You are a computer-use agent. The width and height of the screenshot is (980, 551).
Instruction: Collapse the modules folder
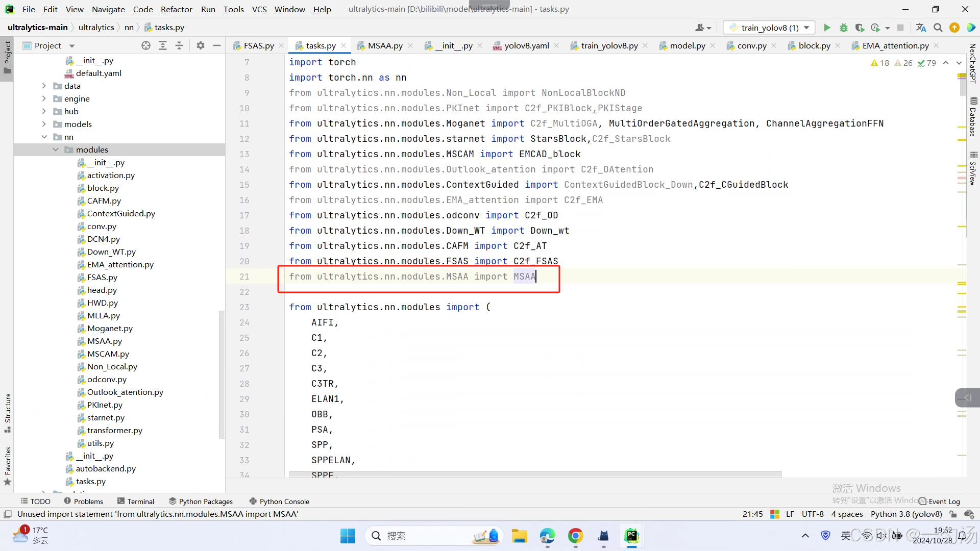[56, 149]
